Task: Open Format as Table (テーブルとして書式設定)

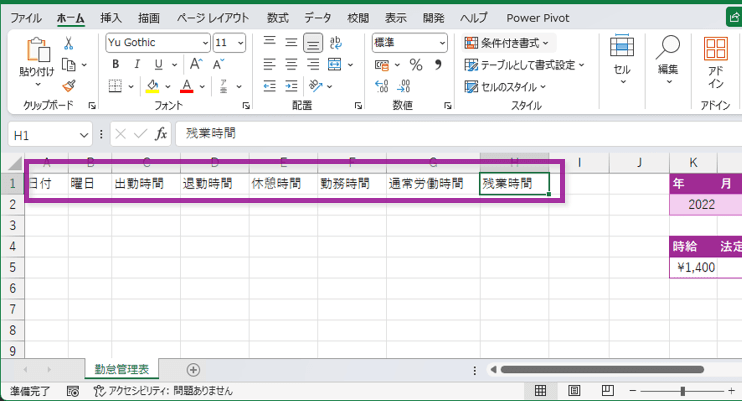Action: pyautogui.click(x=525, y=65)
